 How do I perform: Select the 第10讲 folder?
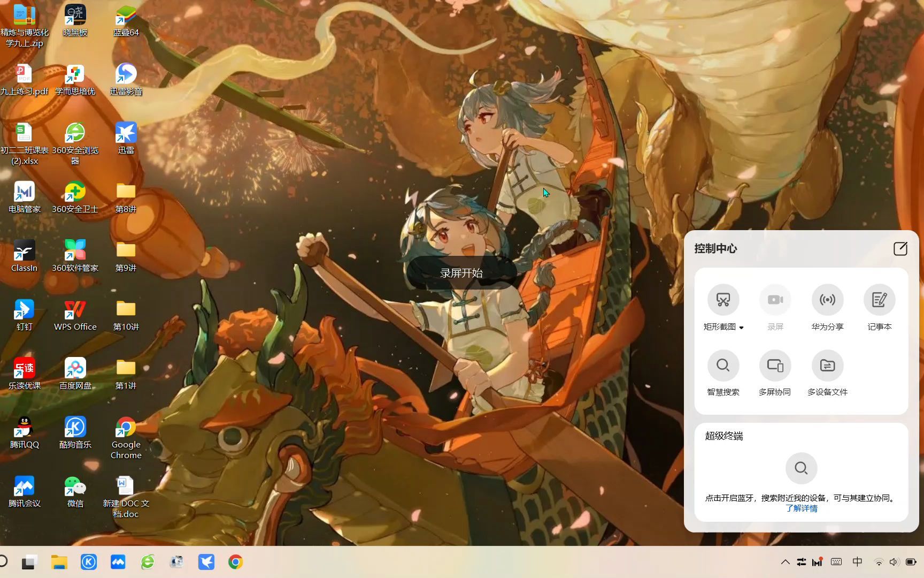tap(126, 315)
